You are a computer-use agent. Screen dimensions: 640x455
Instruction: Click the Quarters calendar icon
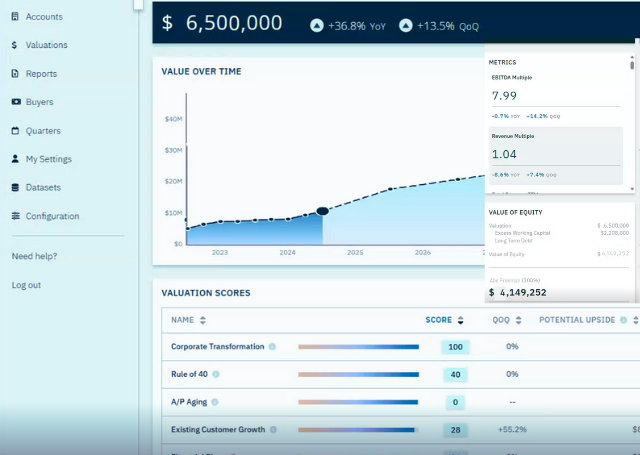point(15,131)
